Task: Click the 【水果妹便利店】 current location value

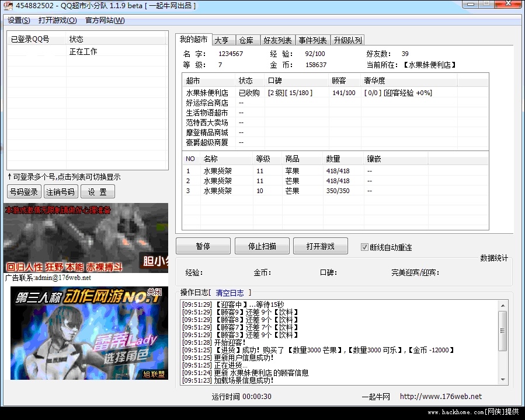Action: click(x=430, y=65)
